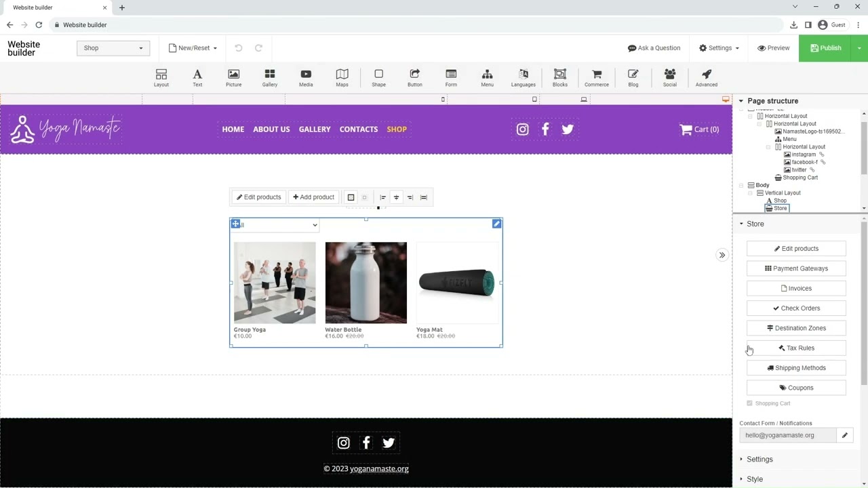
Task: Select the Website builder browser tab
Action: [56, 7]
